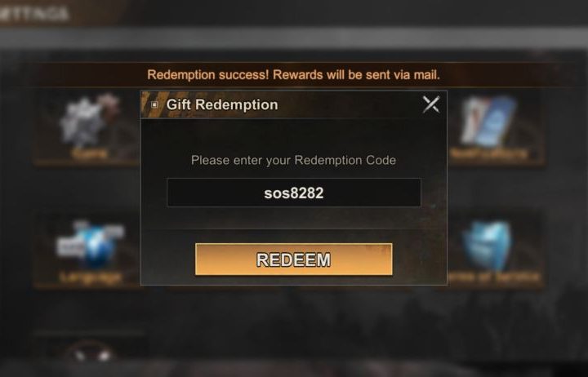588x377 pixels.
Task: Click the gray bar below the Settings header
Action: click(294, 38)
